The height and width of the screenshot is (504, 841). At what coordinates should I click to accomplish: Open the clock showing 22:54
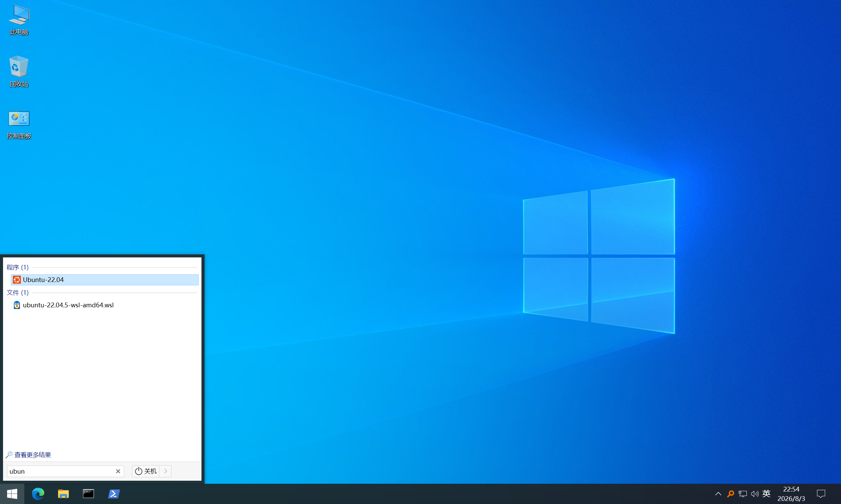coord(791,494)
